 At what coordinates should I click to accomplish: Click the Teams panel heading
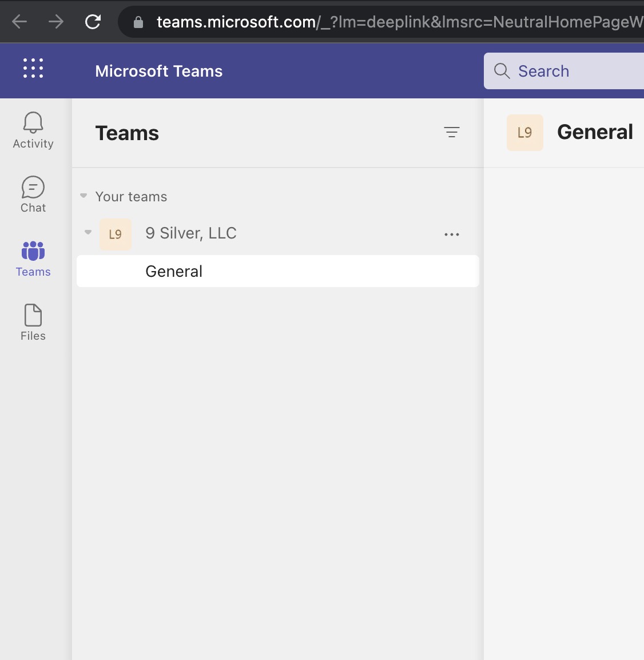tap(127, 133)
